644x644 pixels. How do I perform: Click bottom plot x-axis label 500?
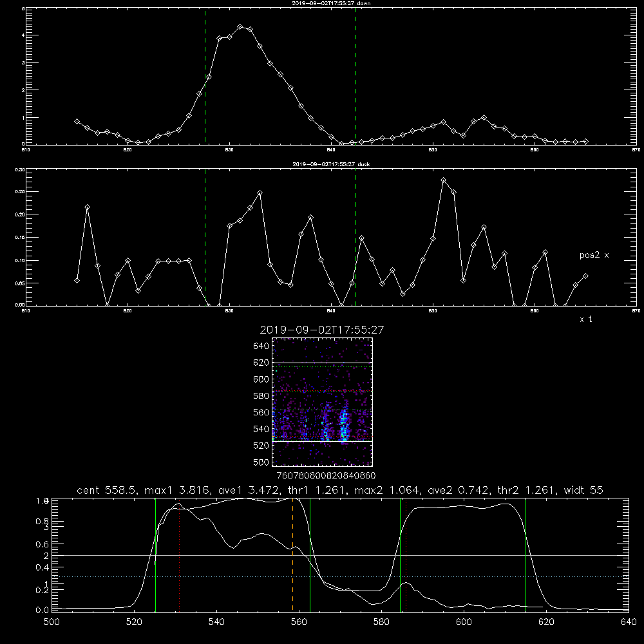click(x=52, y=622)
